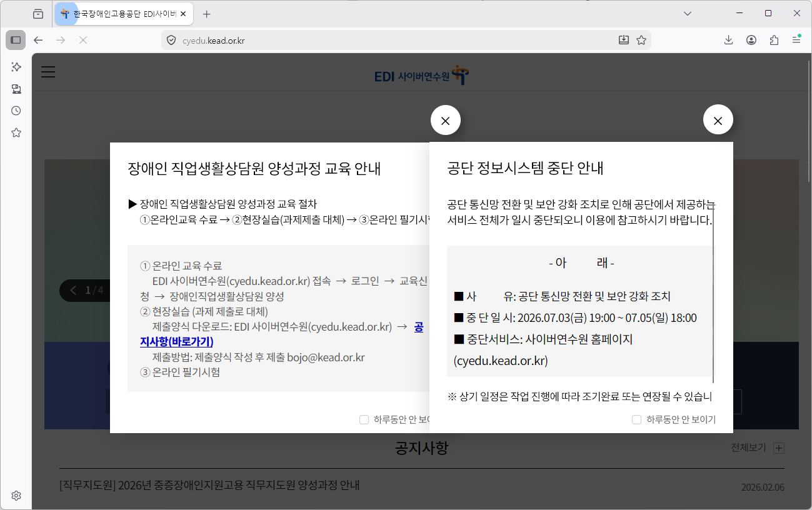Open History in sidebar
Image resolution: width=812 pixels, height=510 pixels.
[16, 111]
